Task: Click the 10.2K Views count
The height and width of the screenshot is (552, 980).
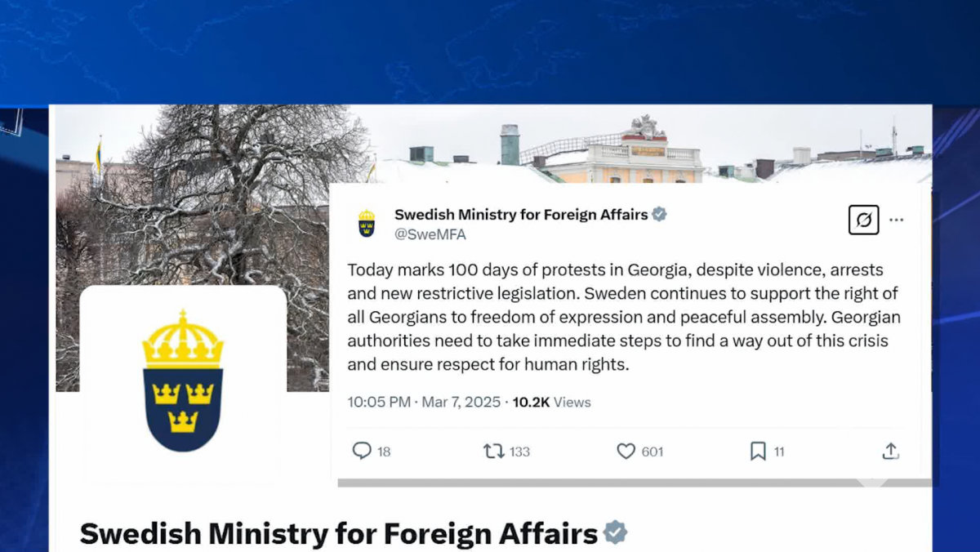Action: [x=551, y=402]
